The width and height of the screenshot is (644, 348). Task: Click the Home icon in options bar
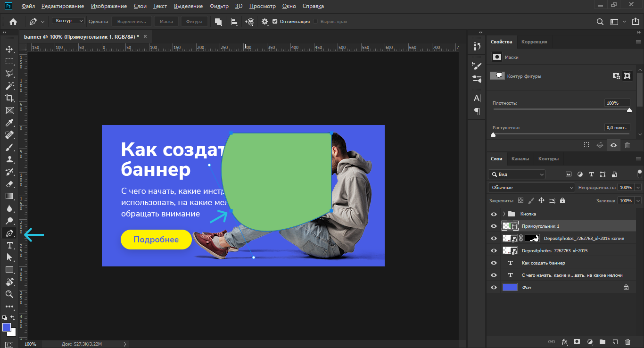pos(13,22)
